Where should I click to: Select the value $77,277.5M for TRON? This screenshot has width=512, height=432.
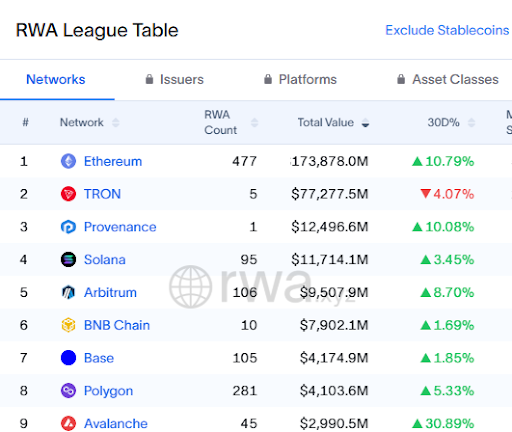[x=330, y=194]
